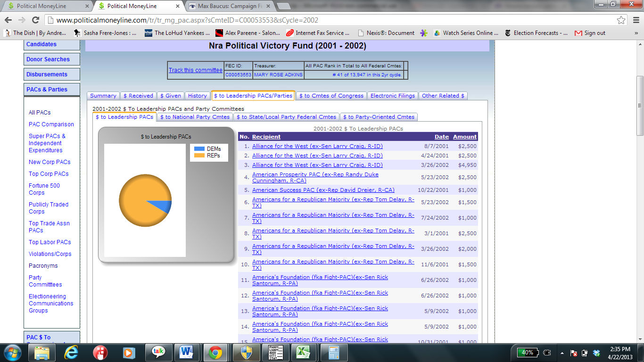The width and height of the screenshot is (644, 362).
Task: Open the MARY ROSE ADKINS treasurer link
Action: pyautogui.click(x=278, y=75)
